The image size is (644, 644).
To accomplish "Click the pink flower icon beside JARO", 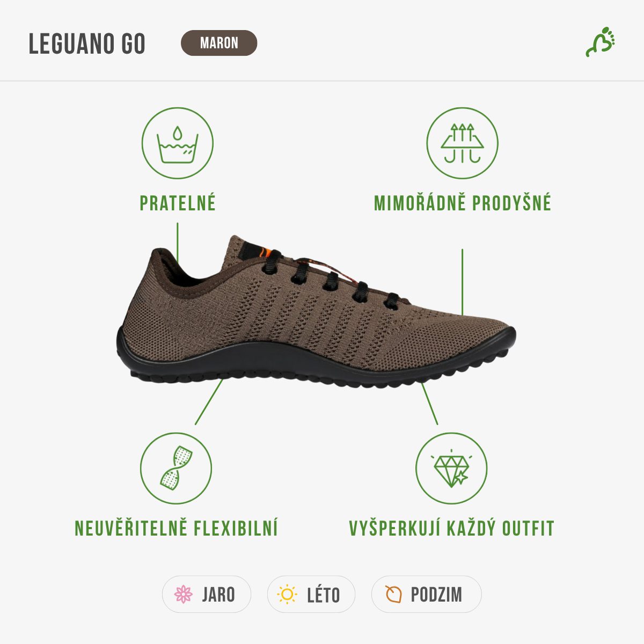I will pyautogui.click(x=184, y=594).
